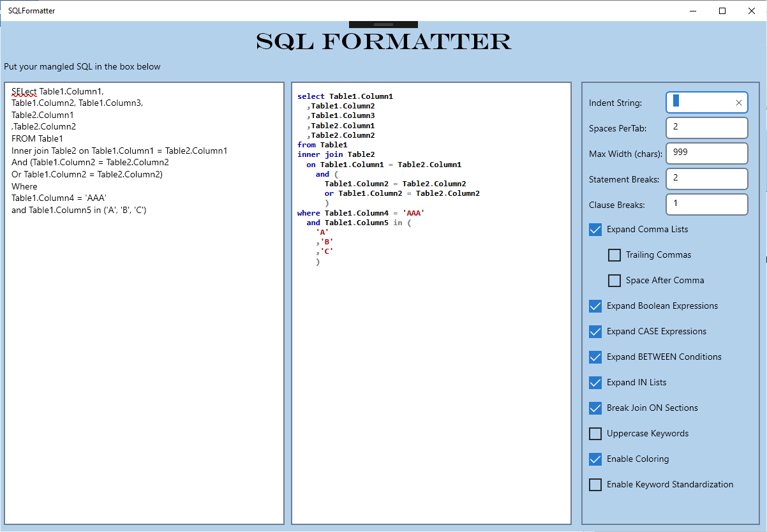Image resolution: width=767 pixels, height=532 pixels.
Task: Clear the Indent String field with X
Action: click(739, 103)
